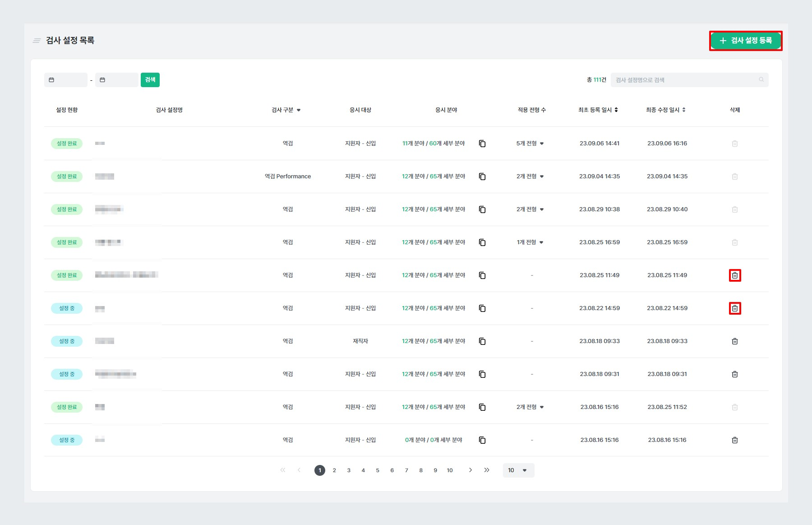Click the first page double arrow

pos(283,470)
